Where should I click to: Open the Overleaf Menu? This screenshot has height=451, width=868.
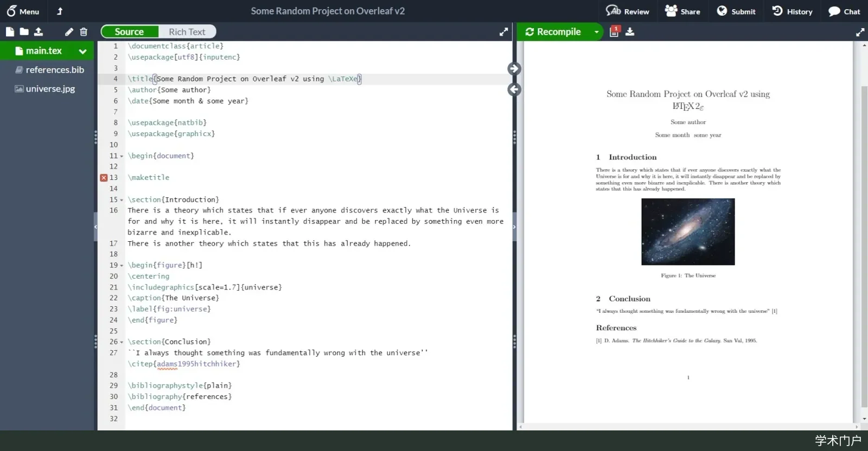[23, 11]
